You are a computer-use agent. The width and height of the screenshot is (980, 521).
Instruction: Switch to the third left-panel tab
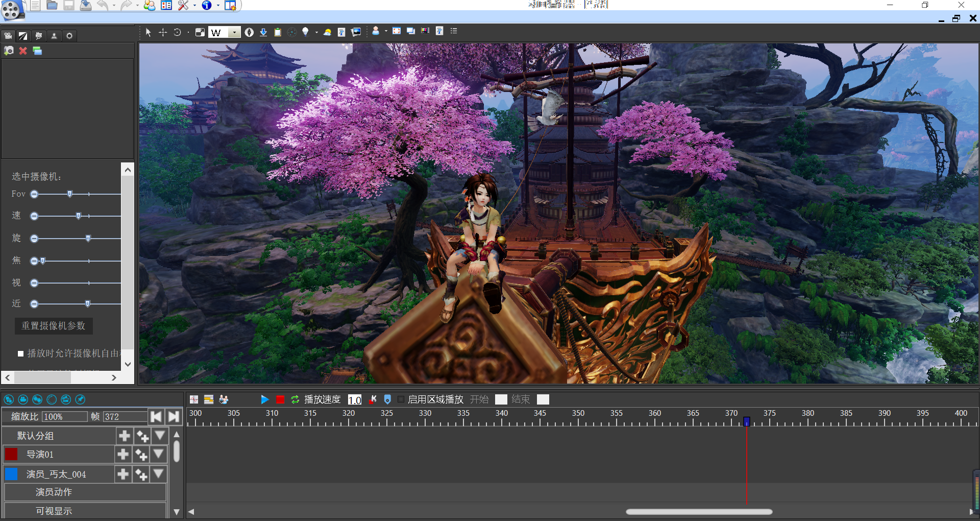[x=39, y=36]
